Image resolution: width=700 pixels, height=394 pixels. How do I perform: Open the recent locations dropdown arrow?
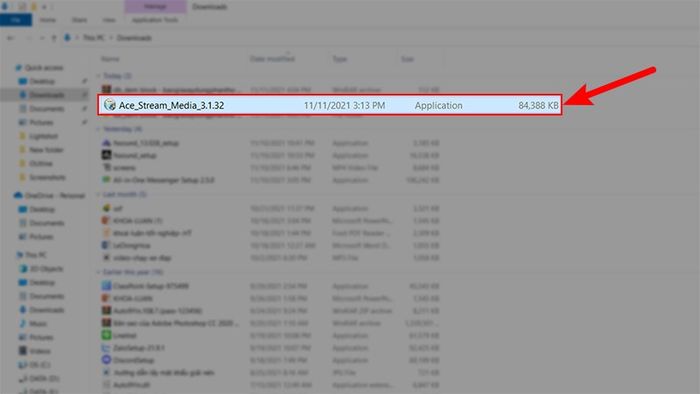pyautogui.click(x=42, y=38)
